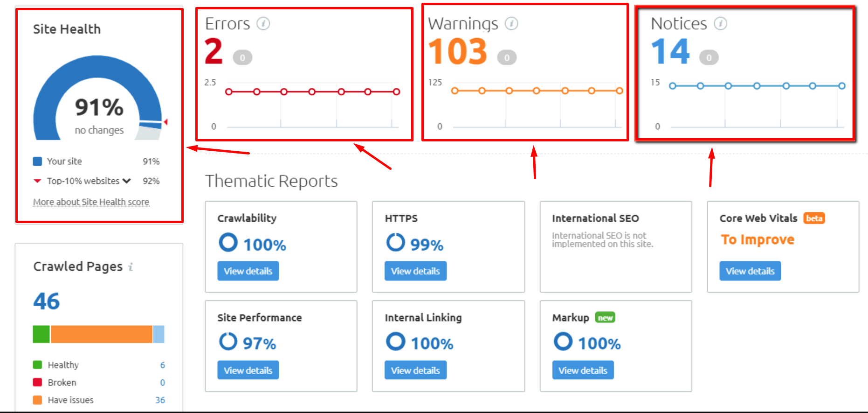
Task: Click the HTTPS progress circle icon
Action: point(395,242)
